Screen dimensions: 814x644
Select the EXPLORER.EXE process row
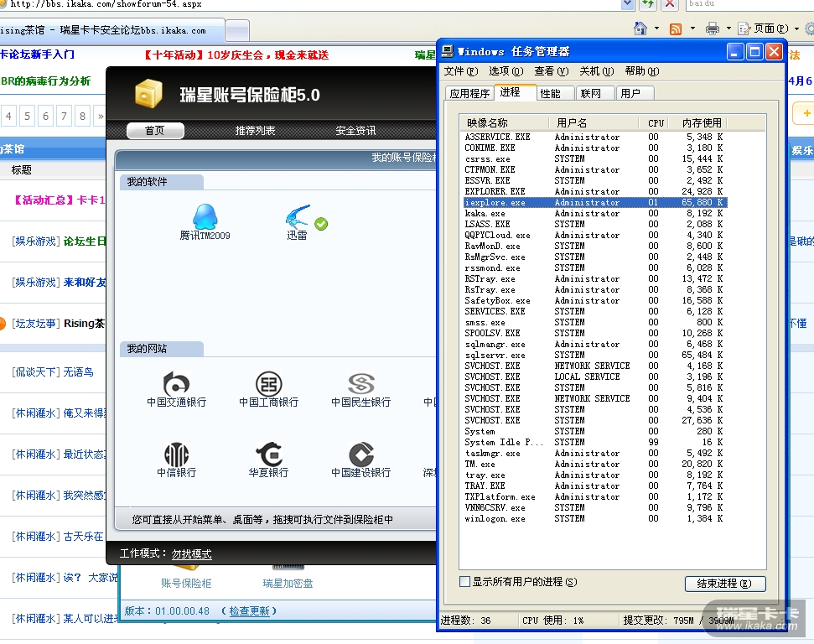(x=595, y=192)
